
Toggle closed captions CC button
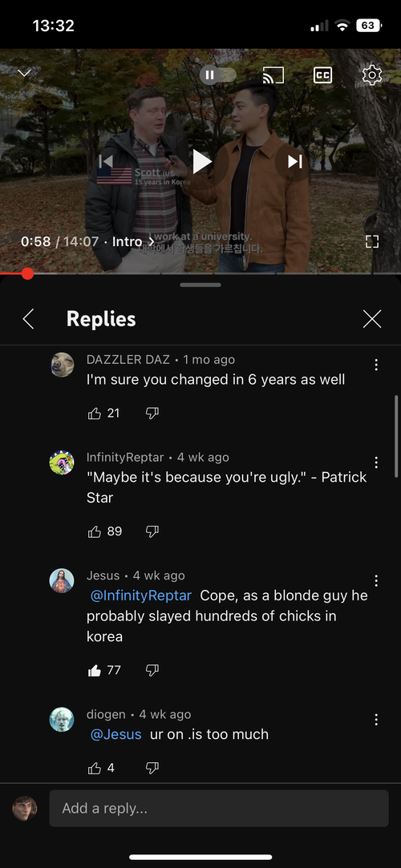click(323, 75)
